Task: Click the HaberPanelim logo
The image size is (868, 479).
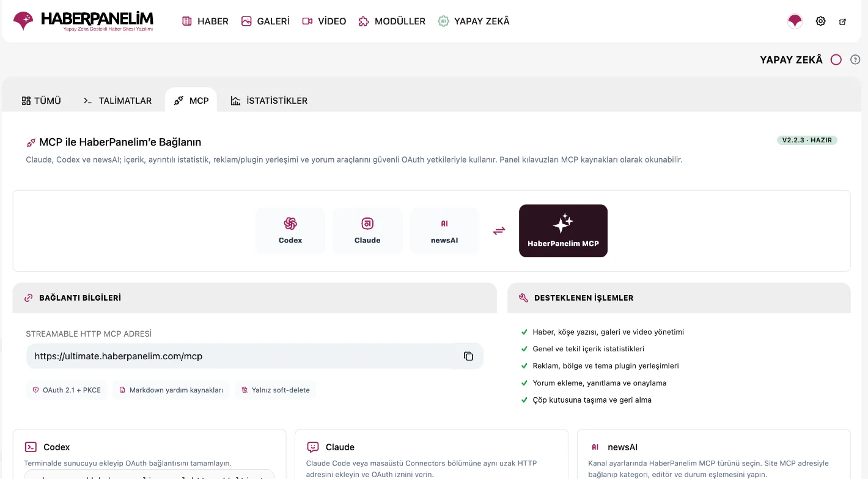Action: [83, 21]
